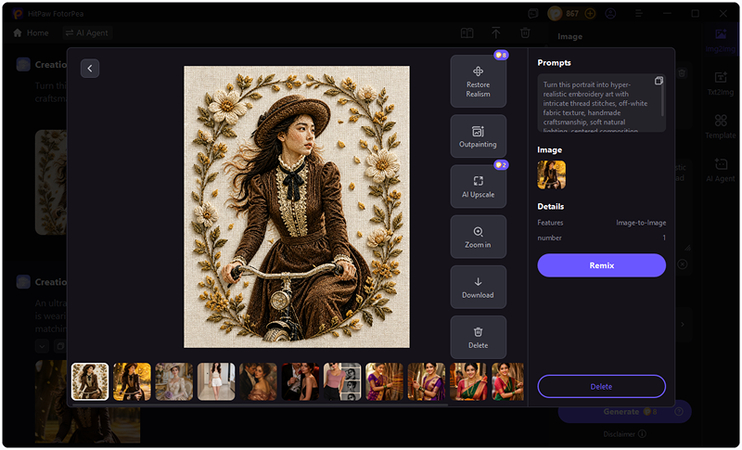Copy the prompt text using the copy icon
Image resolution: width=742 pixels, height=450 pixels.
coord(658,81)
